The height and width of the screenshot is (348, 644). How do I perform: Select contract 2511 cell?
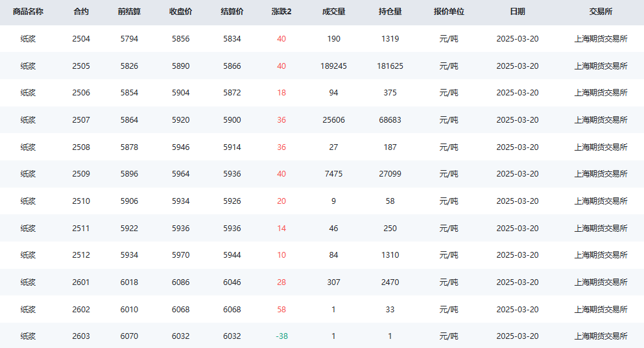(81, 228)
